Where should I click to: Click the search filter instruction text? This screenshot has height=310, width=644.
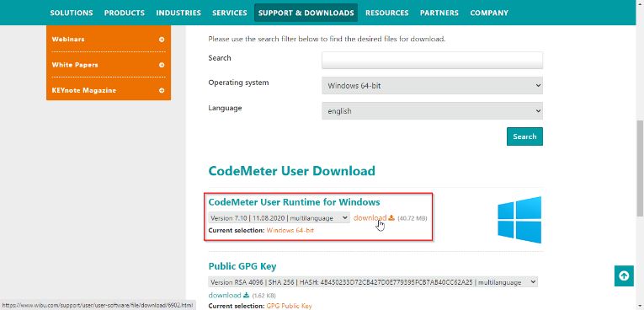point(327,39)
